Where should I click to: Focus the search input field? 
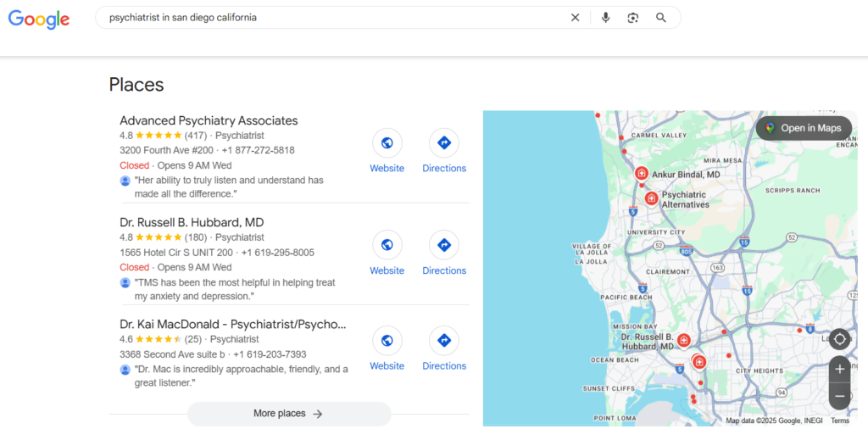pyautogui.click(x=335, y=18)
